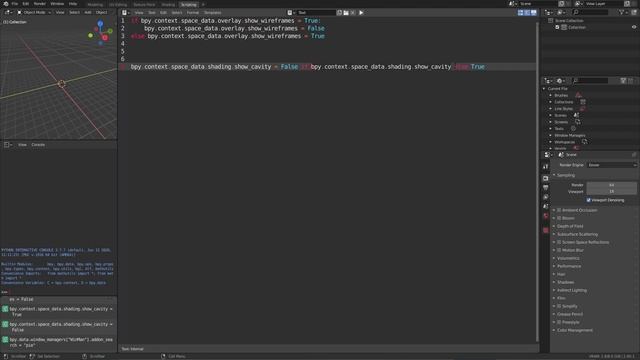Collapse the Sampling panel
Screen dimensions: 640x360
[x=565, y=175]
